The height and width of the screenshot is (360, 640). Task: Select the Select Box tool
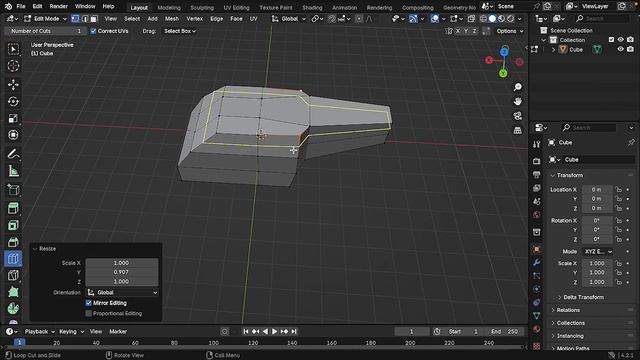[13, 49]
